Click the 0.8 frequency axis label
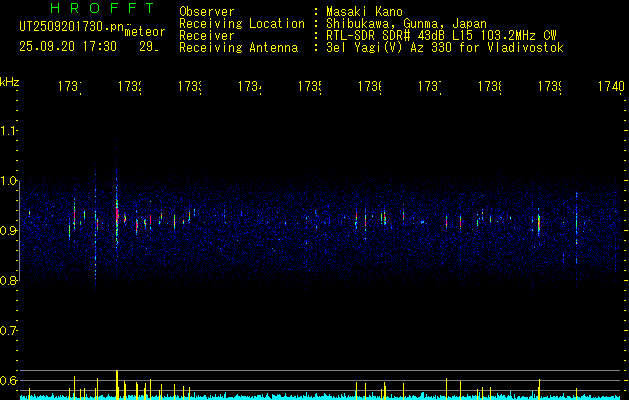 (8, 280)
